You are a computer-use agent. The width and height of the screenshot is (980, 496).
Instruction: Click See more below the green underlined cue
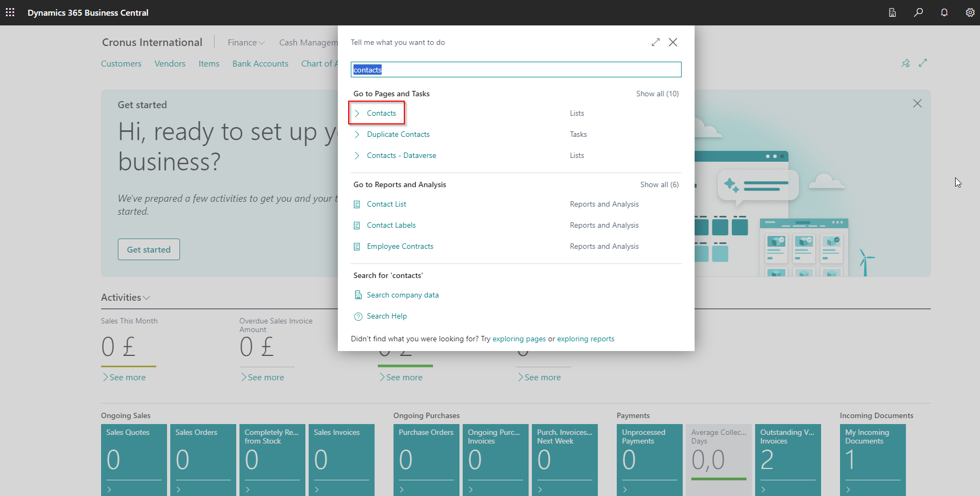click(401, 377)
